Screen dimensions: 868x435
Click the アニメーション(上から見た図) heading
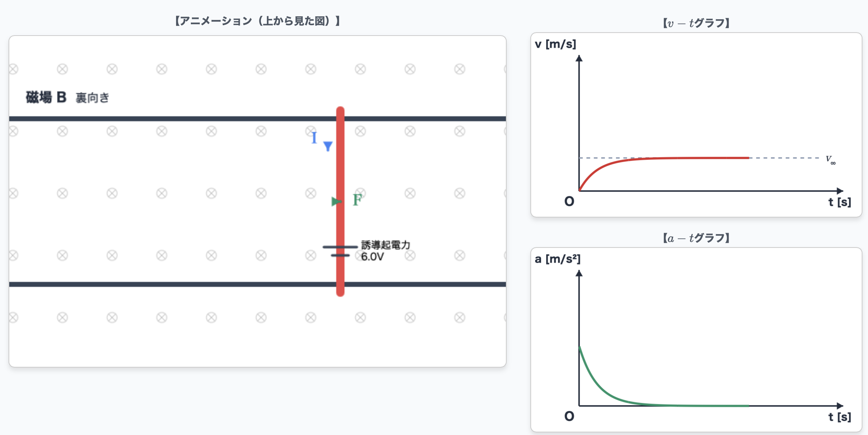[258, 21]
